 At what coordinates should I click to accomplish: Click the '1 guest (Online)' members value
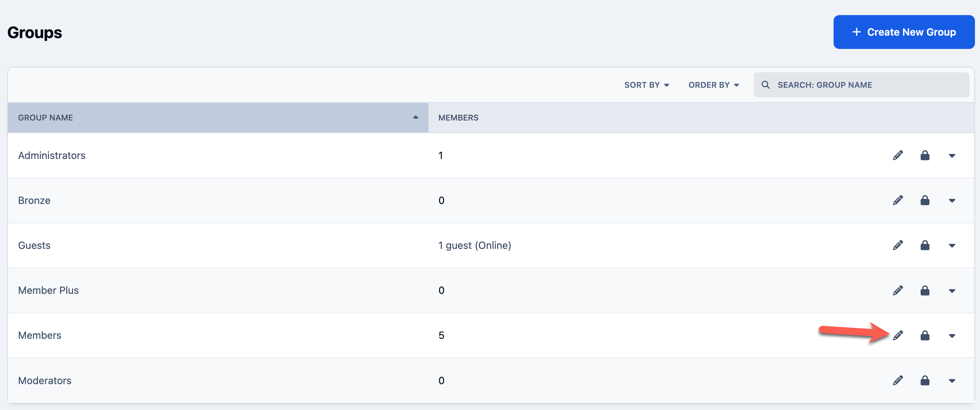tap(475, 245)
